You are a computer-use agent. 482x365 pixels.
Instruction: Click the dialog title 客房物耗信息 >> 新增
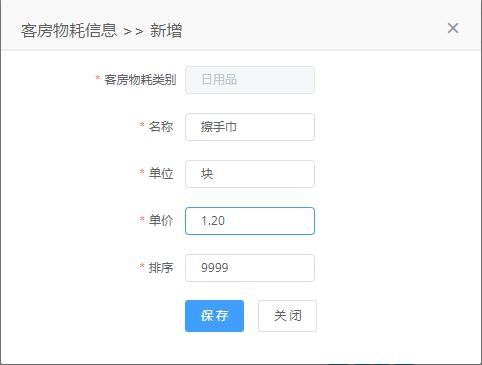(101, 31)
